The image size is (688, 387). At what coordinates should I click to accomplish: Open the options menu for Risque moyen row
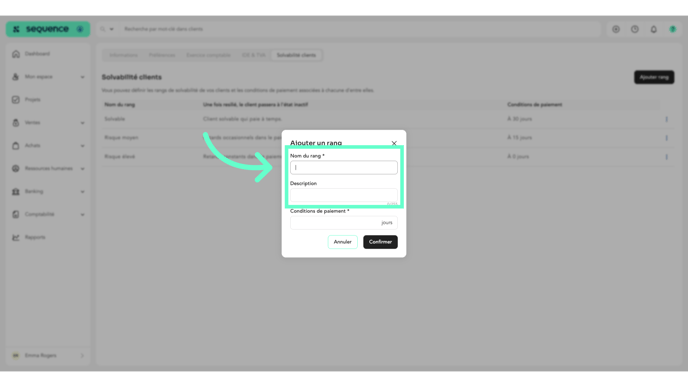click(666, 138)
